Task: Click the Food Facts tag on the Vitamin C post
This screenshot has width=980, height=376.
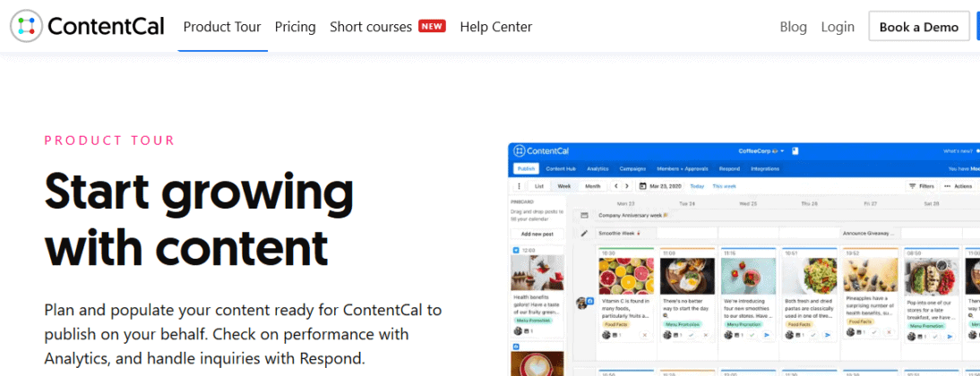Action: coord(615,325)
